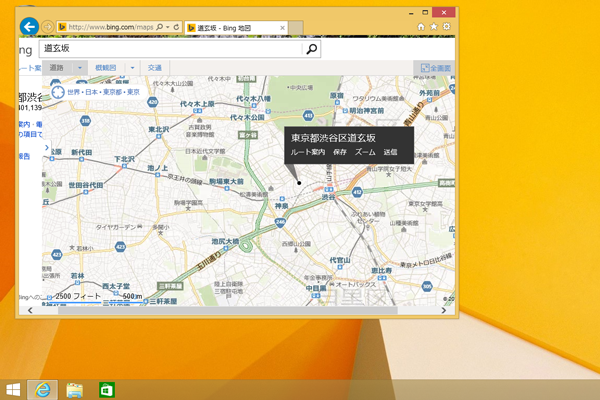The image size is (600, 400).
Task: Open the Windows Start button
Action: [13, 390]
